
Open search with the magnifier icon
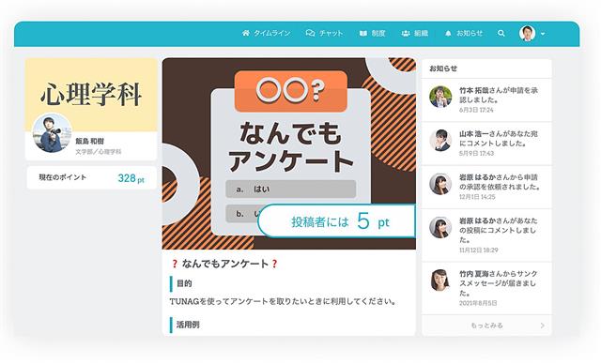(501, 33)
